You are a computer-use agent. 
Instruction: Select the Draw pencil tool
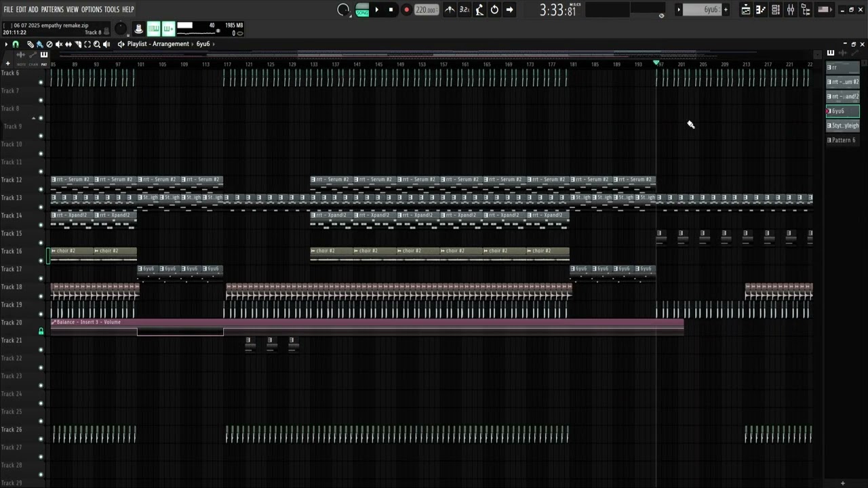30,44
